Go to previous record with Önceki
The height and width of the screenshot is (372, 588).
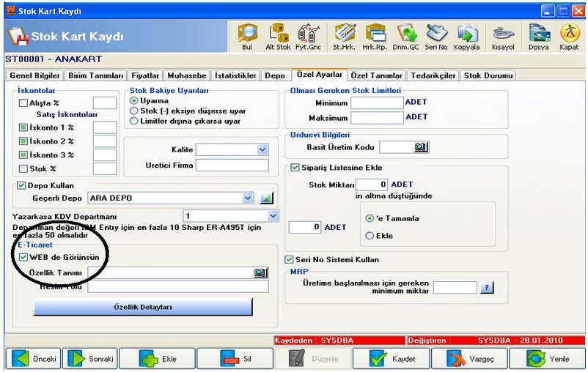34,359
